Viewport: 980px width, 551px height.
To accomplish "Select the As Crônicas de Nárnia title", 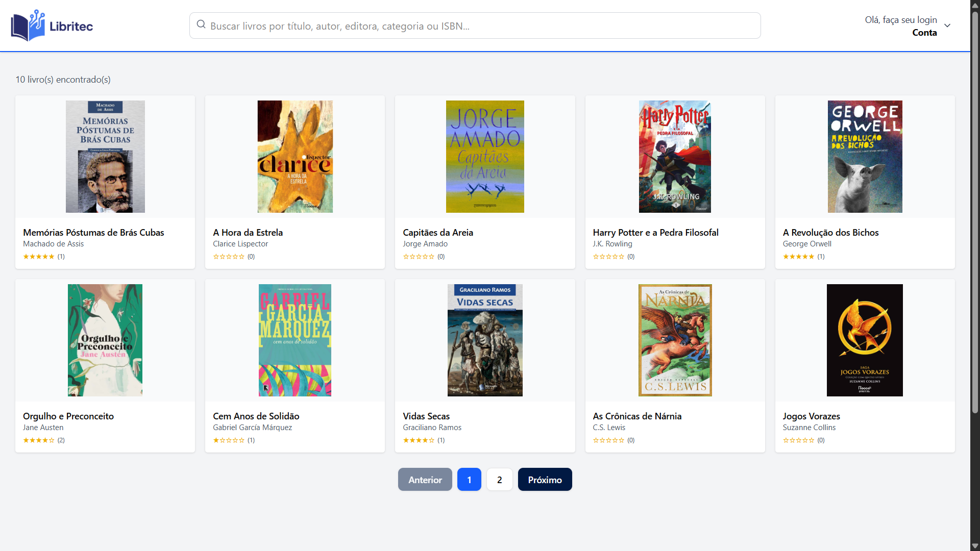I will pyautogui.click(x=637, y=416).
